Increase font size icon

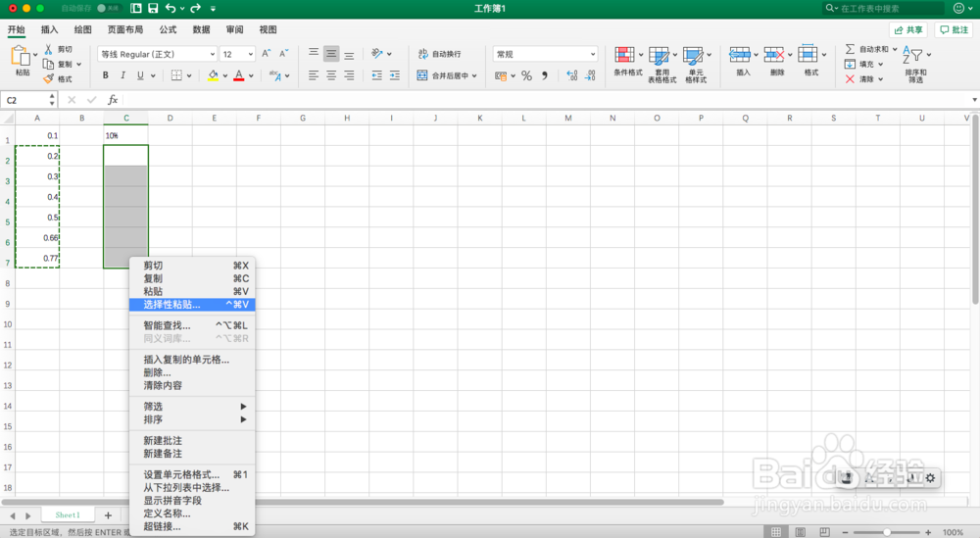point(267,54)
